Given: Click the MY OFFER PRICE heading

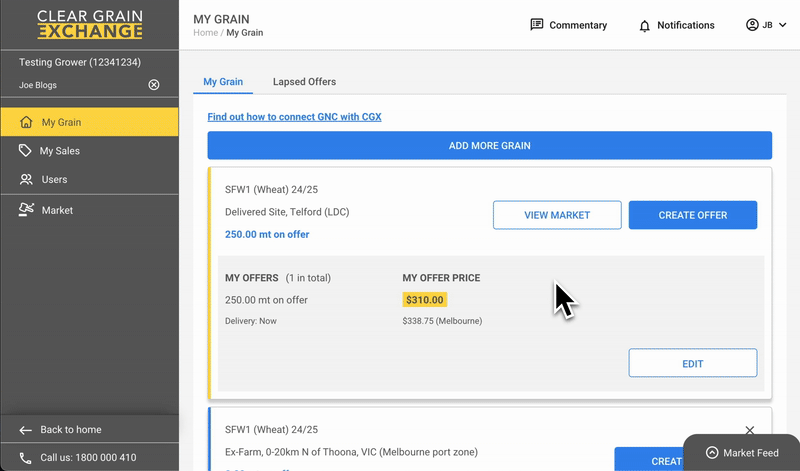Looking at the screenshot, I should [x=441, y=278].
